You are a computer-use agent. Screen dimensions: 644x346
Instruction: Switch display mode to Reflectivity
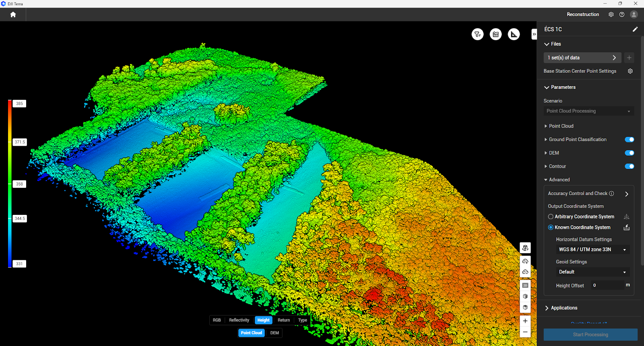point(239,320)
